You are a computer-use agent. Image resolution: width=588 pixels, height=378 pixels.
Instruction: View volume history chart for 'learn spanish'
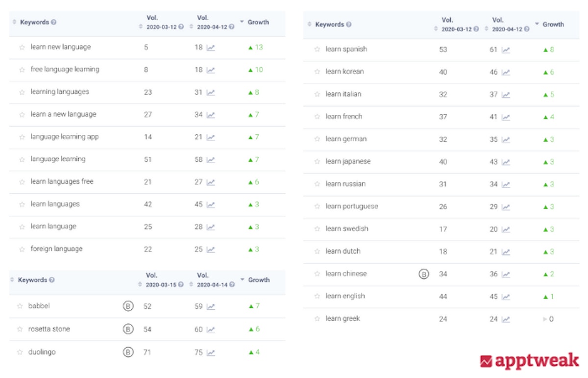click(x=506, y=50)
